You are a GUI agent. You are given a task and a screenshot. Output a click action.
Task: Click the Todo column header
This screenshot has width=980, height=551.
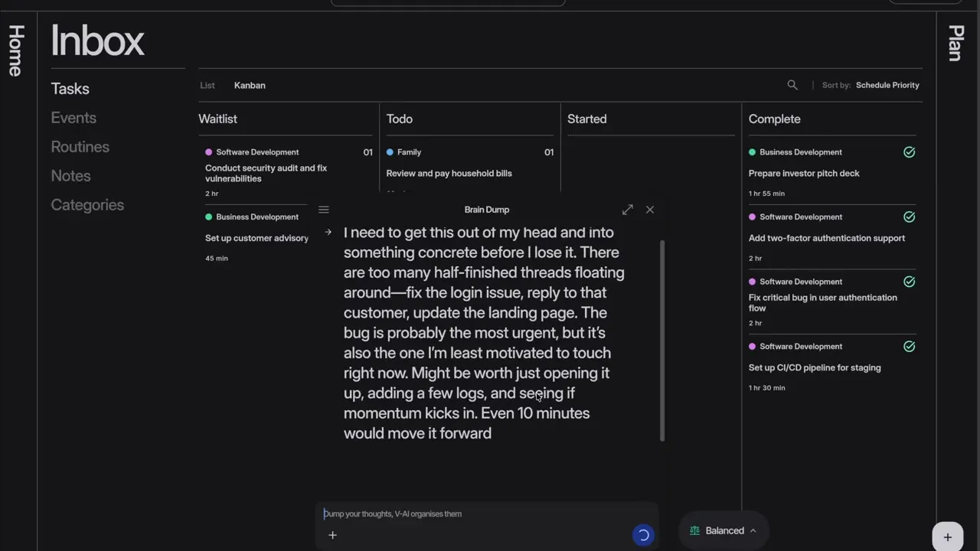pos(399,119)
